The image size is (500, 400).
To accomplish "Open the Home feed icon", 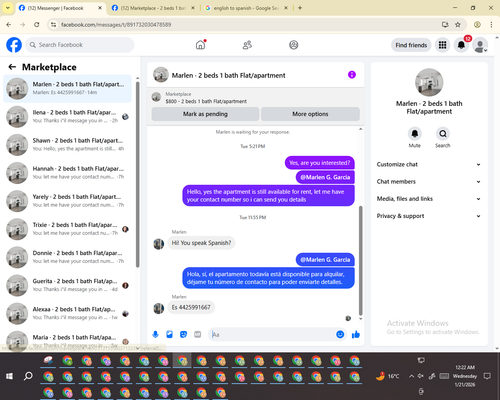I will (x=200, y=45).
